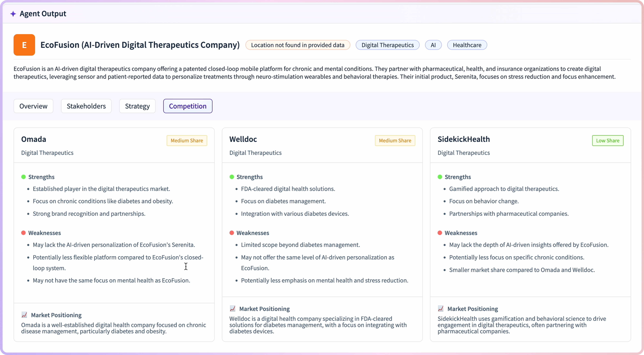
Task: Click the Omada card title
Action: [x=34, y=139]
